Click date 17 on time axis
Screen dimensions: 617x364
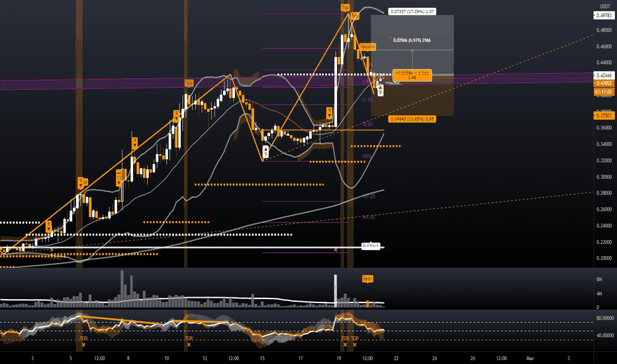(301, 359)
